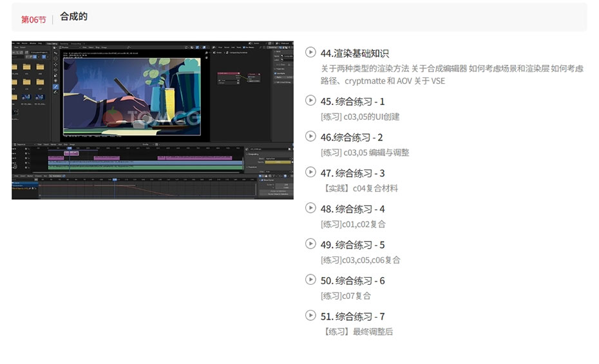Open lesson title 51. 综合练习 - 7

point(352,316)
